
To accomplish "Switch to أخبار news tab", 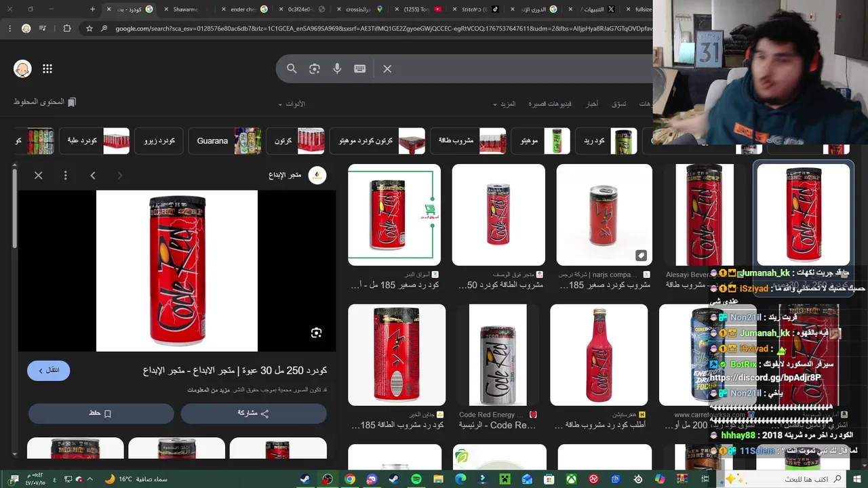I will tap(592, 104).
